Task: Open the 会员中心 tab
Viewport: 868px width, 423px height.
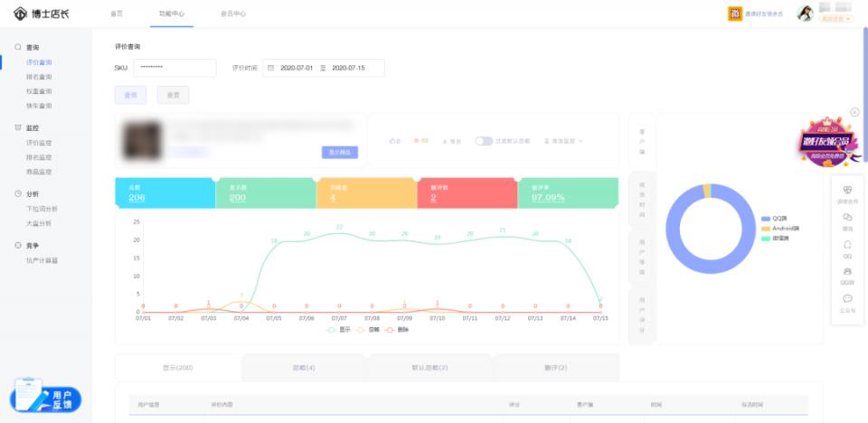Action: (233, 14)
